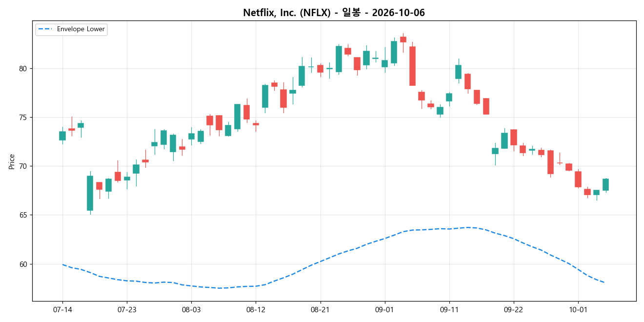Click the 08-03 x-axis date label
Screen dimensions: 644x322
point(191,310)
